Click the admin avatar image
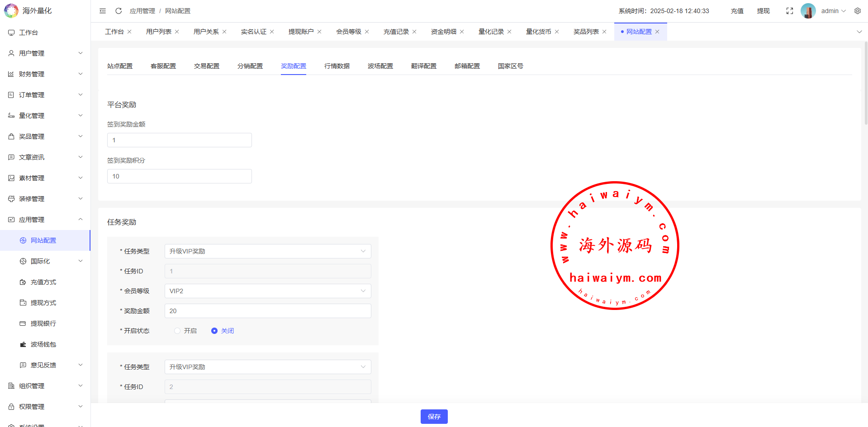Image resolution: width=868 pixels, height=427 pixels. click(x=808, y=11)
